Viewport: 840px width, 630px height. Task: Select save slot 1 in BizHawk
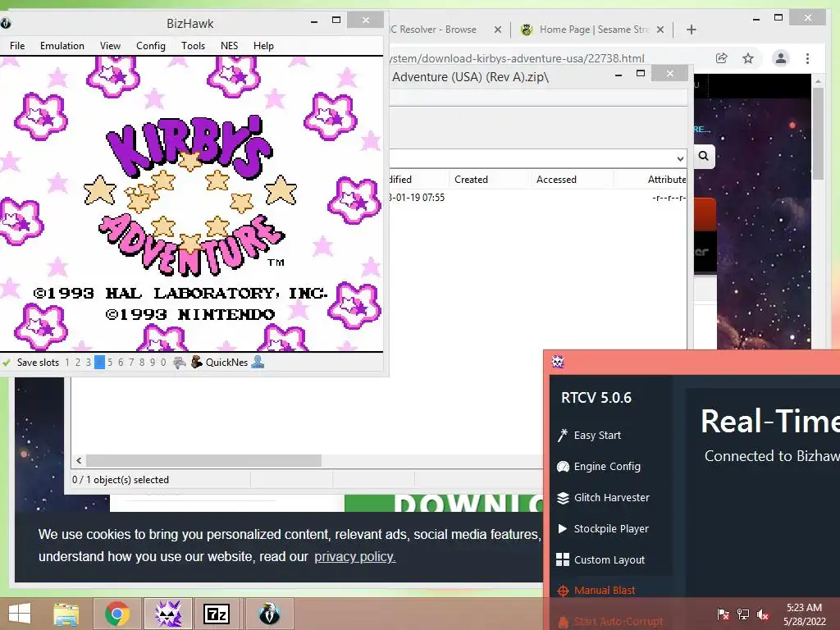click(67, 362)
